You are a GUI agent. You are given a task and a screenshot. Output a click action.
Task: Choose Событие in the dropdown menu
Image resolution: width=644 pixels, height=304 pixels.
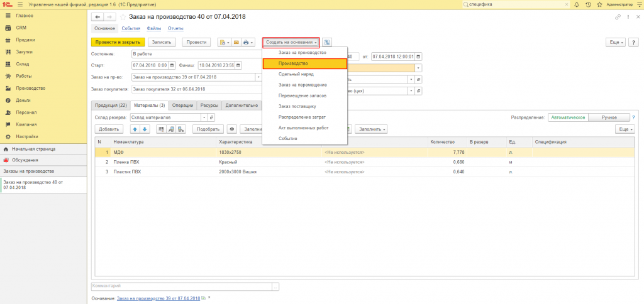(x=305, y=138)
